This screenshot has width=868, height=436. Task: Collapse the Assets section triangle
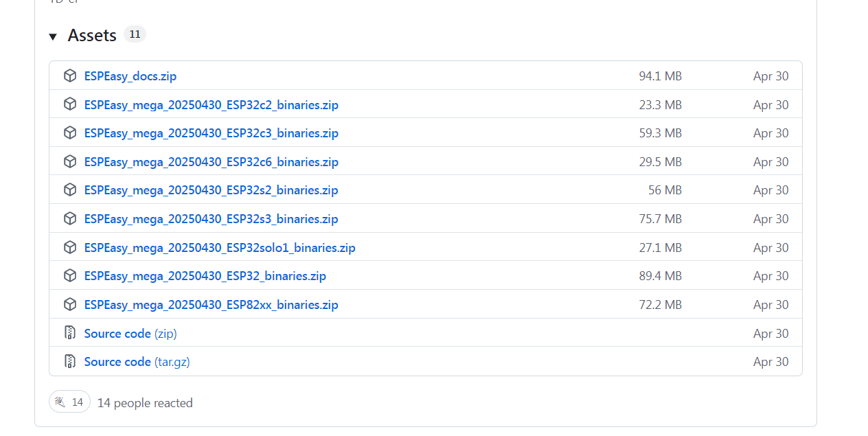(x=53, y=36)
